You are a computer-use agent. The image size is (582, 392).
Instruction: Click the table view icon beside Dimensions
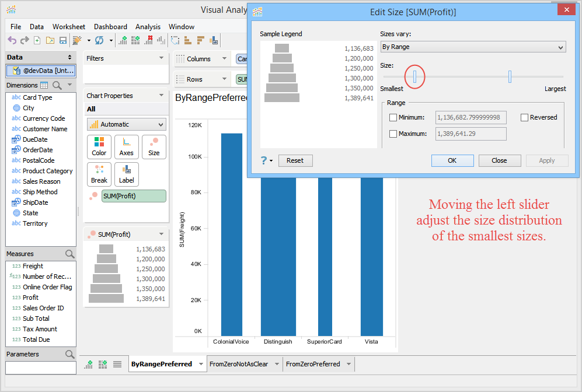(44, 85)
